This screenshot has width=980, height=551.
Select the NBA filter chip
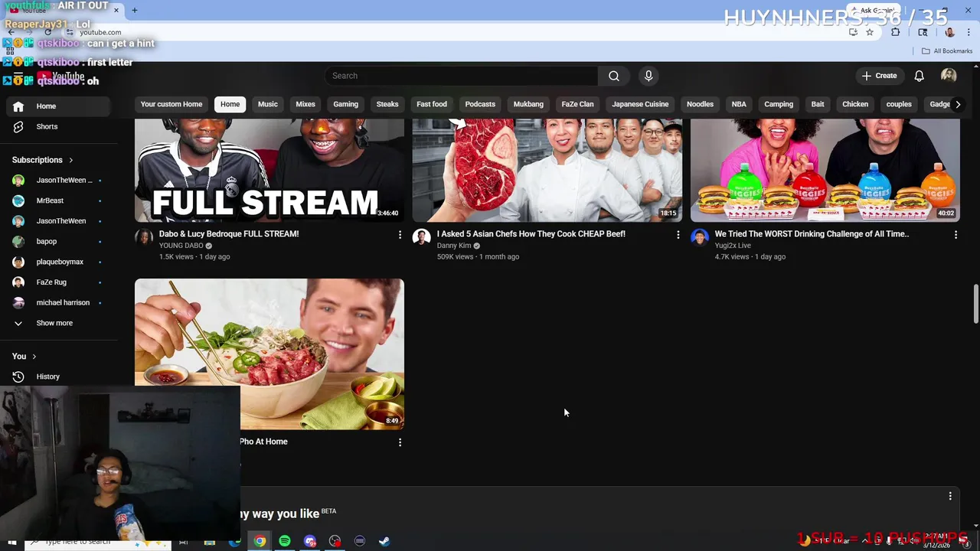coord(739,104)
